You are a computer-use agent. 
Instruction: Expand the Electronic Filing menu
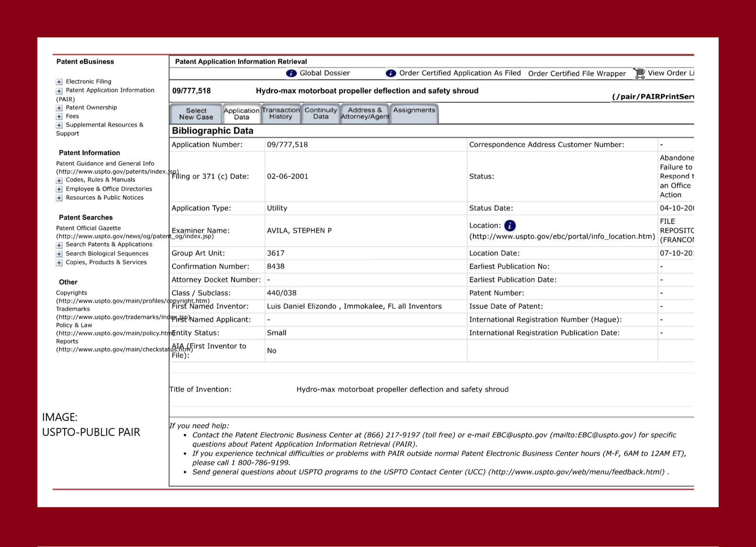(59, 82)
